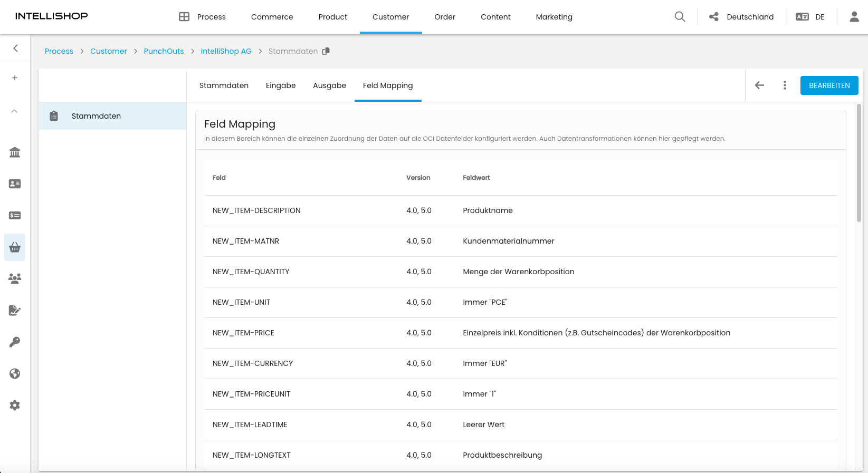Collapse the sidebar with left chevron
The height and width of the screenshot is (473, 868).
click(x=15, y=49)
